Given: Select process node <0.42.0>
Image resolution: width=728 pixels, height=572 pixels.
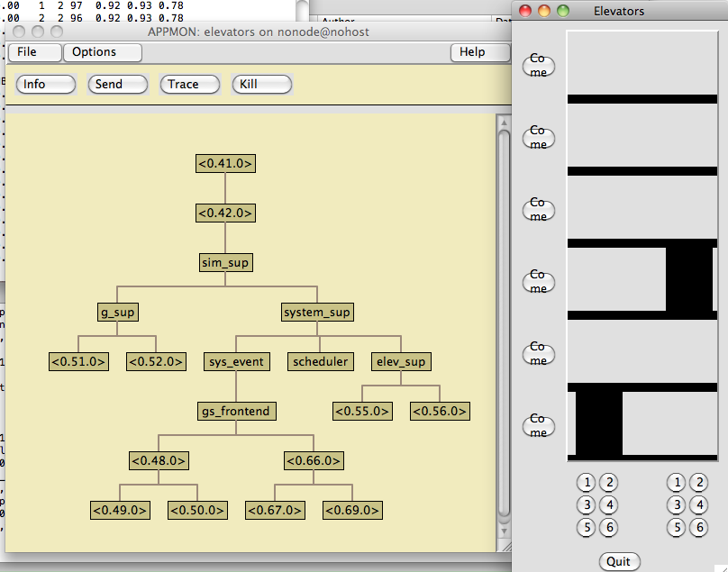Looking at the screenshot, I should pyautogui.click(x=225, y=213).
